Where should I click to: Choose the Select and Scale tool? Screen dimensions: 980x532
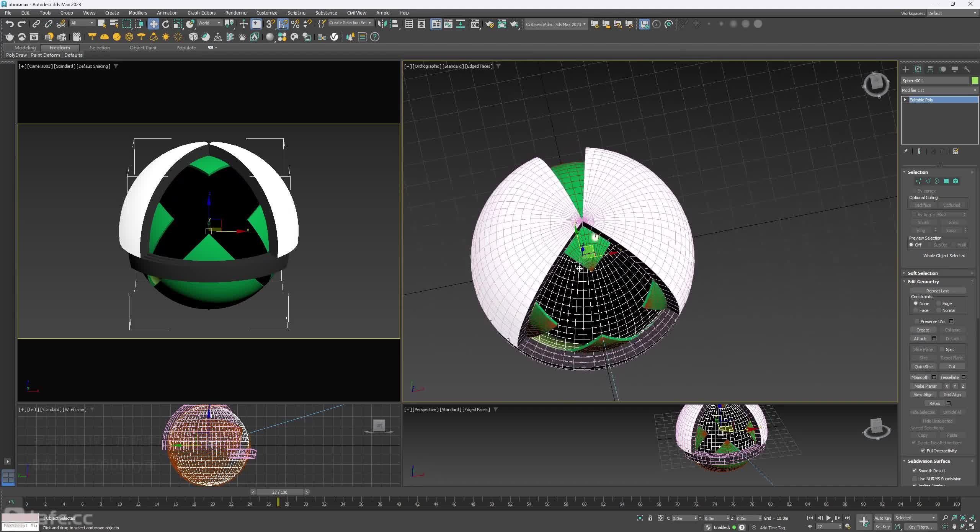[x=178, y=24]
